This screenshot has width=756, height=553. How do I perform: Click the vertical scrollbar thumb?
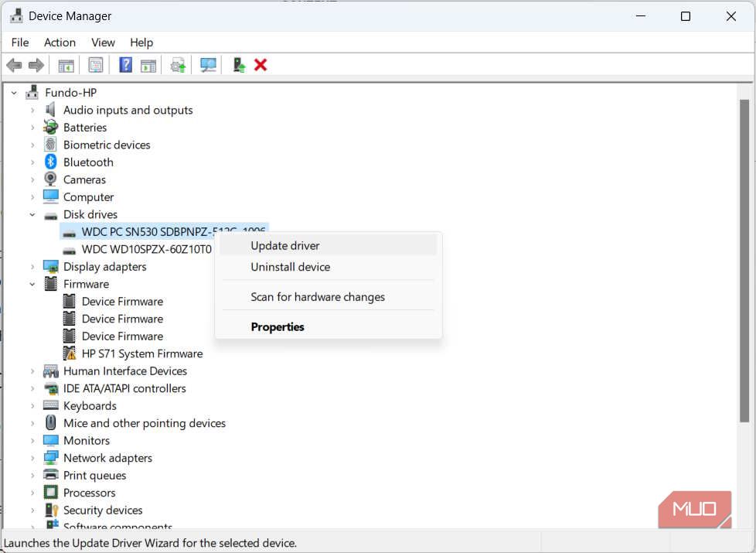click(744, 261)
